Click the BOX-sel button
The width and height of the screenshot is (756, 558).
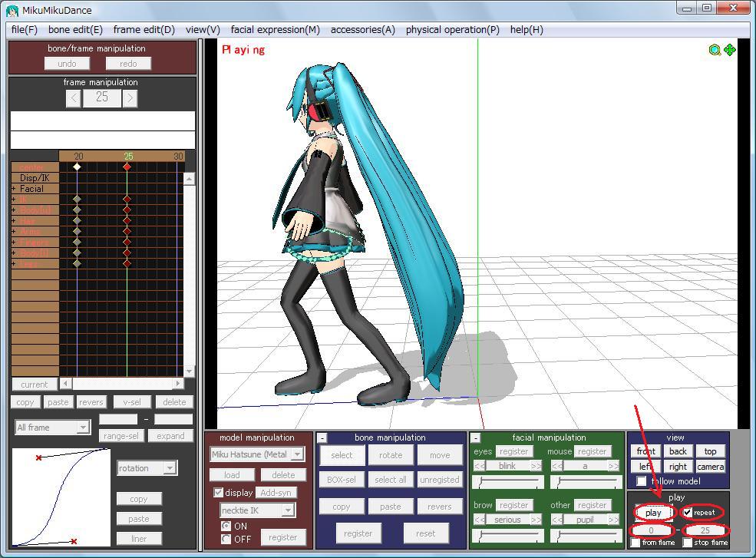click(342, 480)
